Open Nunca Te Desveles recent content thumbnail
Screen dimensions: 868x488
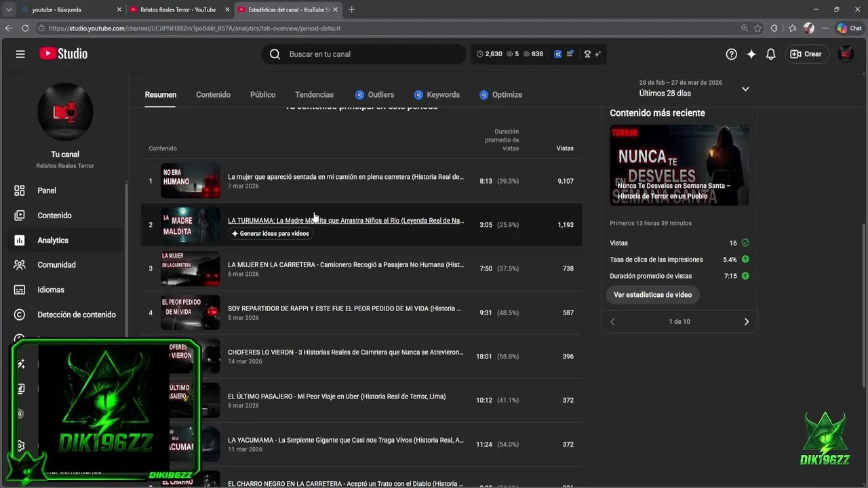click(x=679, y=165)
